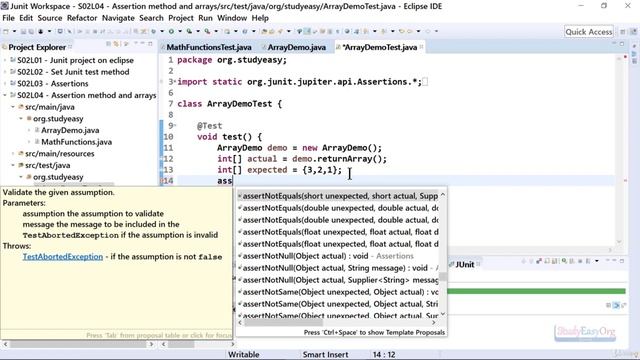The height and width of the screenshot is (360, 640).
Task: Click the New file toolbar icon
Action: 5,31
